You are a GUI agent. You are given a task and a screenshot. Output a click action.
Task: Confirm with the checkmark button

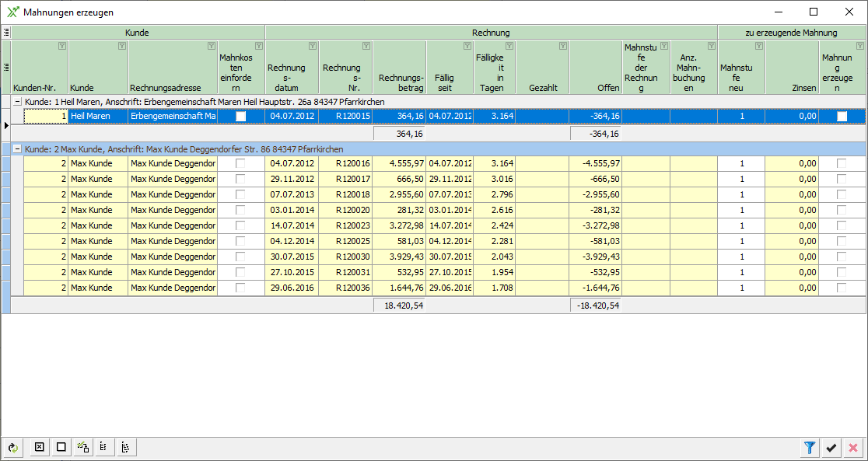[x=831, y=447]
